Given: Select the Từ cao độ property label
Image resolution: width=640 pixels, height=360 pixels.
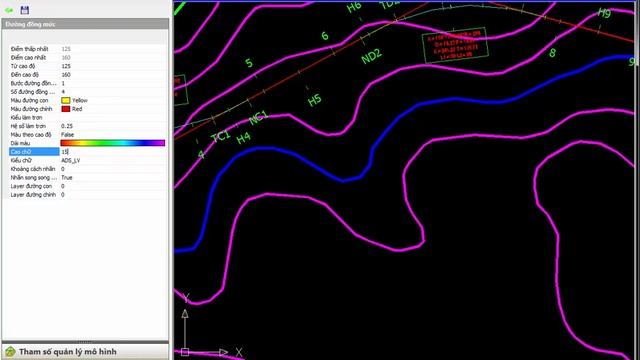Looking at the screenshot, I should (x=23, y=66).
